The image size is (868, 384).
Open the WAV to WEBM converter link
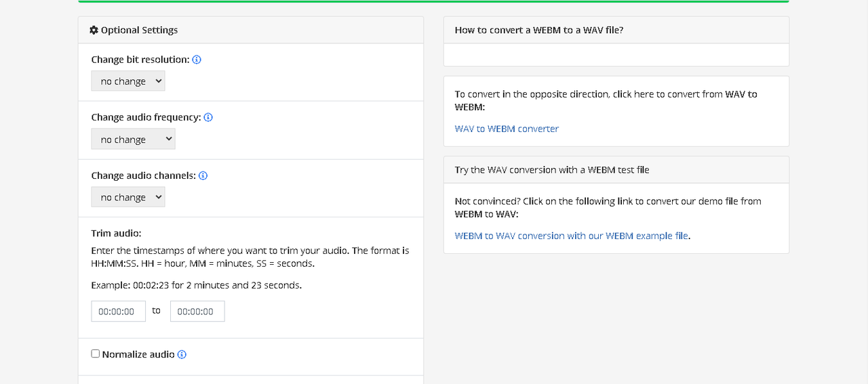click(x=507, y=129)
